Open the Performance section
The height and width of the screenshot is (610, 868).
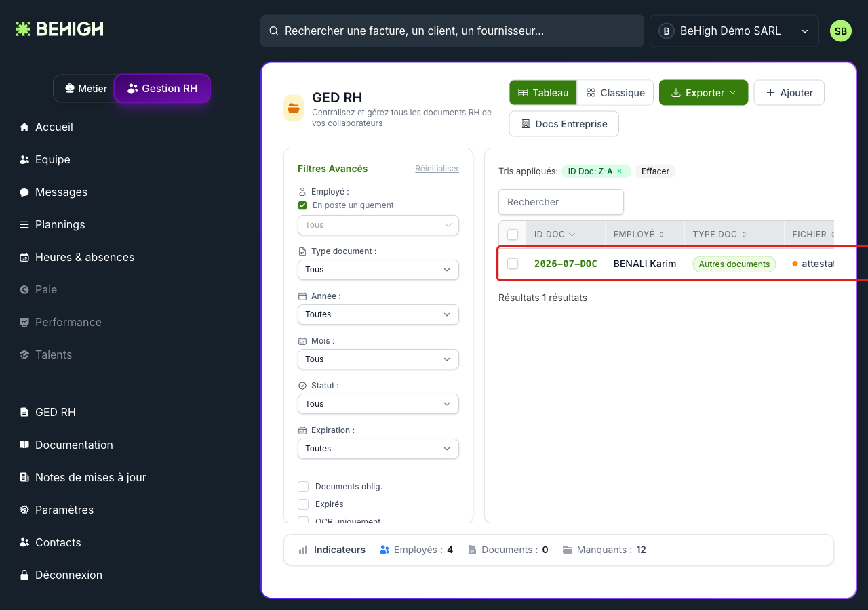click(60, 322)
